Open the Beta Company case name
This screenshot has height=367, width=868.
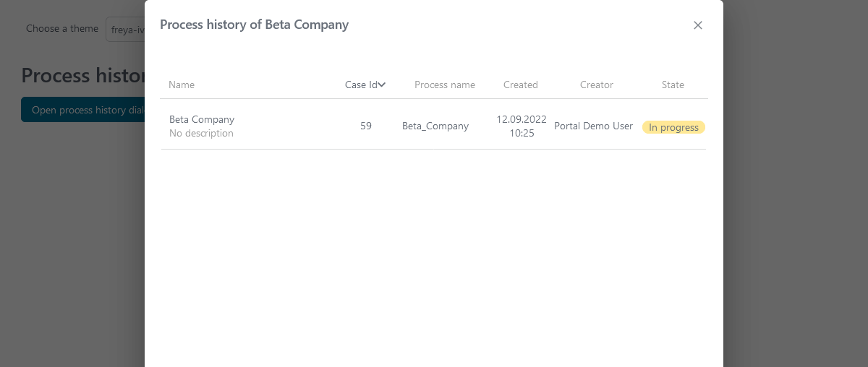(202, 119)
